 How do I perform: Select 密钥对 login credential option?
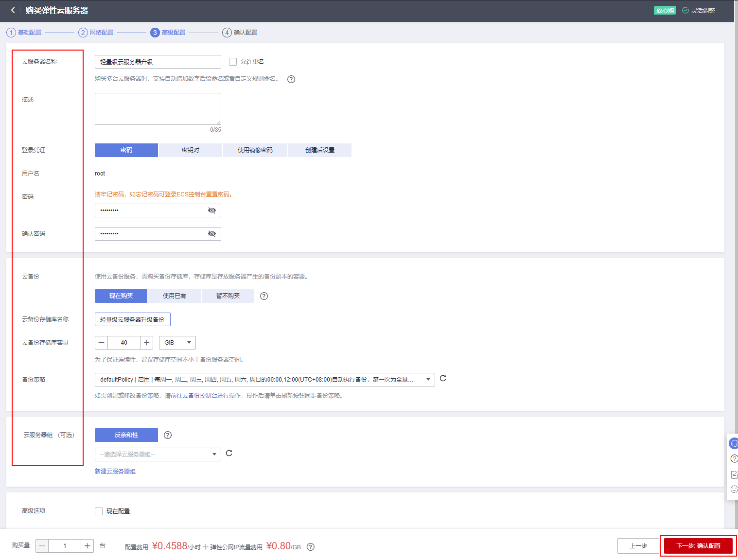pyautogui.click(x=191, y=150)
